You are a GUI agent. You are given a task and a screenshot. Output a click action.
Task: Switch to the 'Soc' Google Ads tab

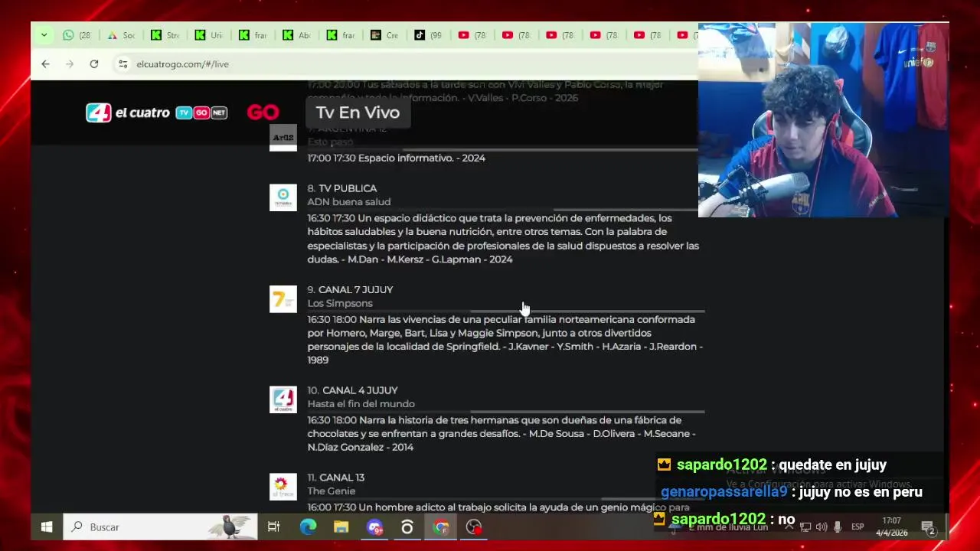pyautogui.click(x=121, y=35)
